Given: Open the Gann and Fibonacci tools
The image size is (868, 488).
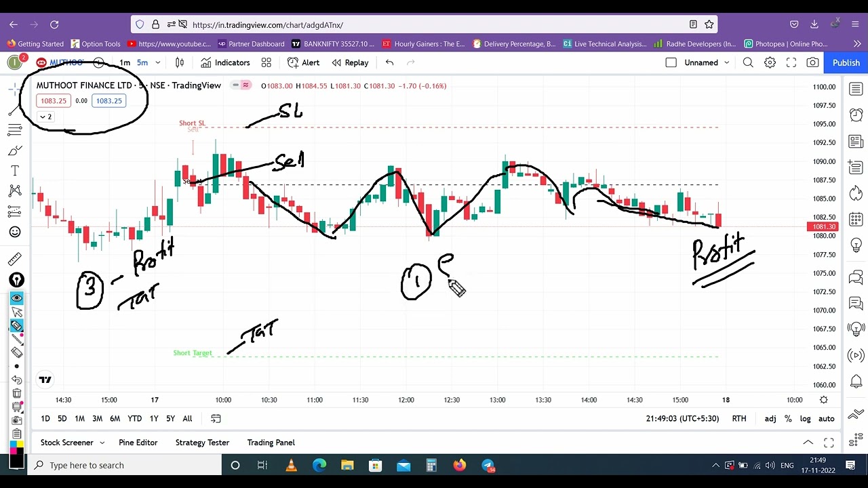Looking at the screenshot, I should click(x=14, y=130).
